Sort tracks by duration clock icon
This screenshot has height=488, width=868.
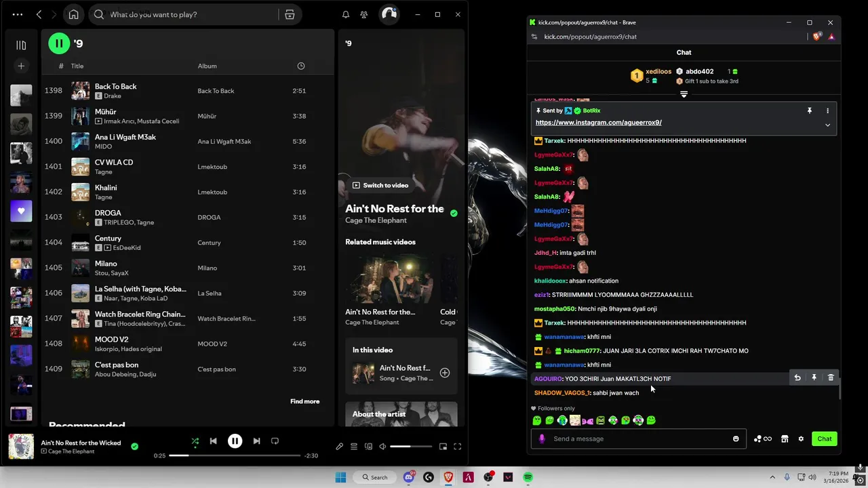click(301, 66)
